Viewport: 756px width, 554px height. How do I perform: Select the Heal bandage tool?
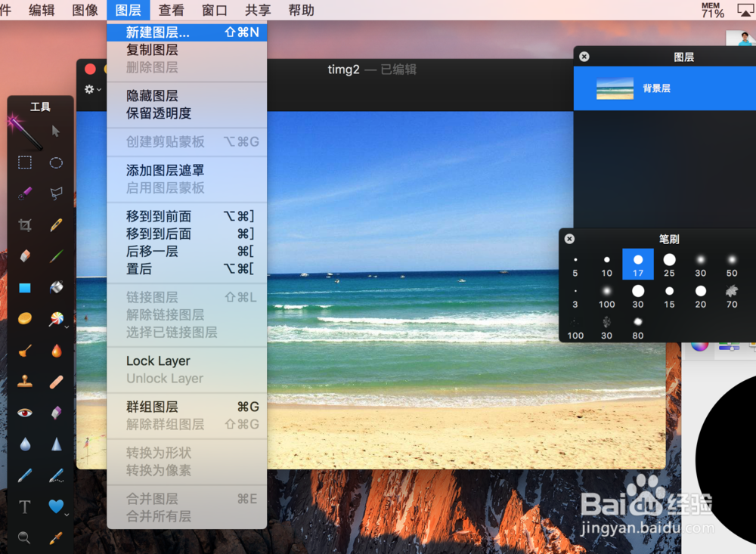(56, 382)
